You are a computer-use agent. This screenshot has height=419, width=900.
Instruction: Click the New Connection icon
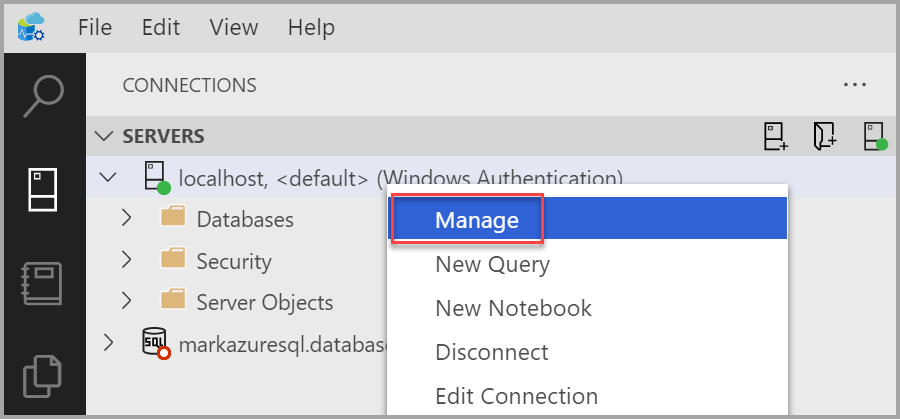(x=776, y=137)
